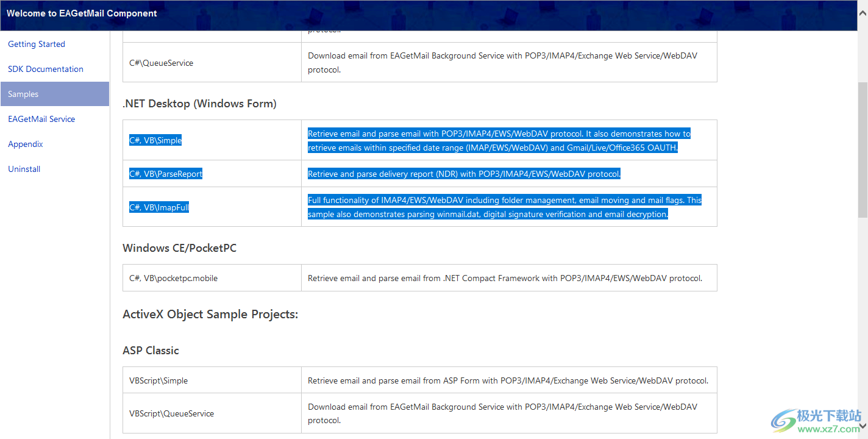868x439 pixels.
Task: Click the ASP Form description text
Action: coord(508,380)
